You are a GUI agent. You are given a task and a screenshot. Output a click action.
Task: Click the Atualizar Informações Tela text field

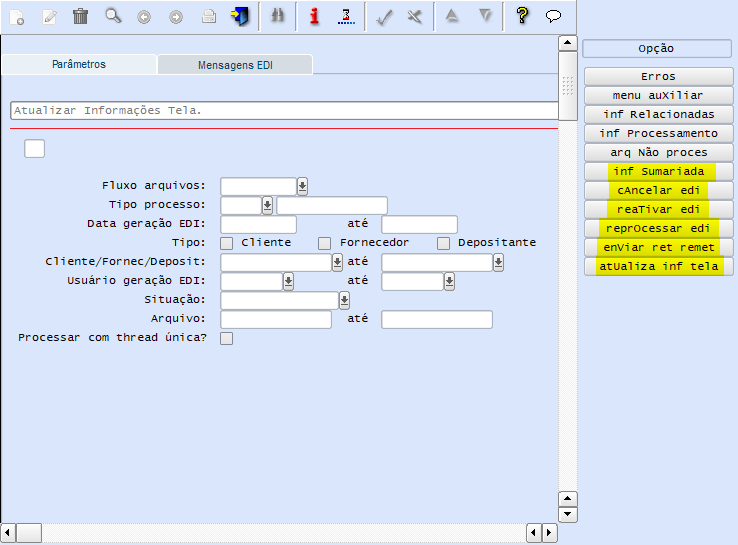284,111
